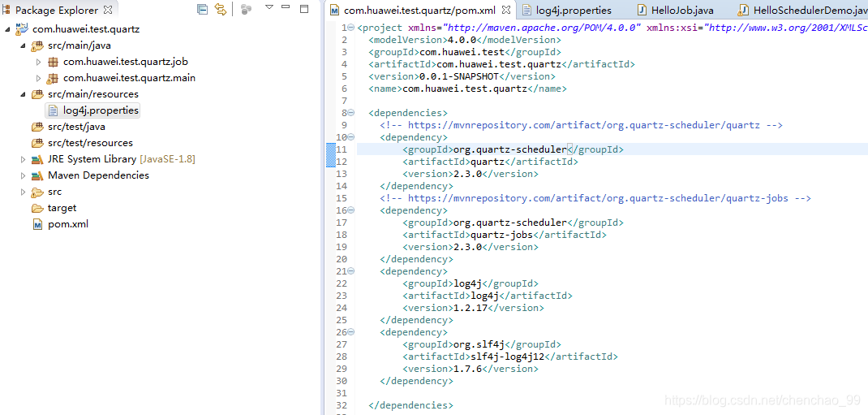The height and width of the screenshot is (415, 868).
Task: Collapse the com.huawei.test.quartz project node
Action: [x=6, y=28]
